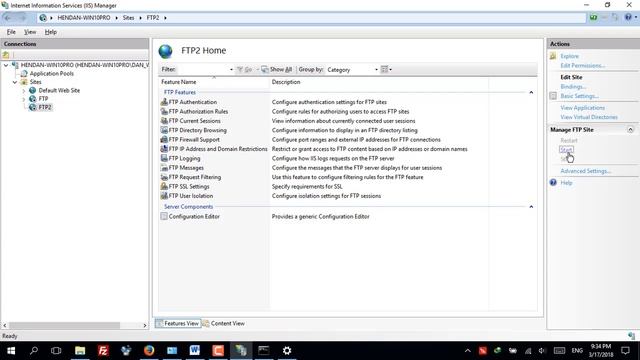Open FTP Logging feature icon
This screenshot has height=360, width=640.
tap(164, 158)
